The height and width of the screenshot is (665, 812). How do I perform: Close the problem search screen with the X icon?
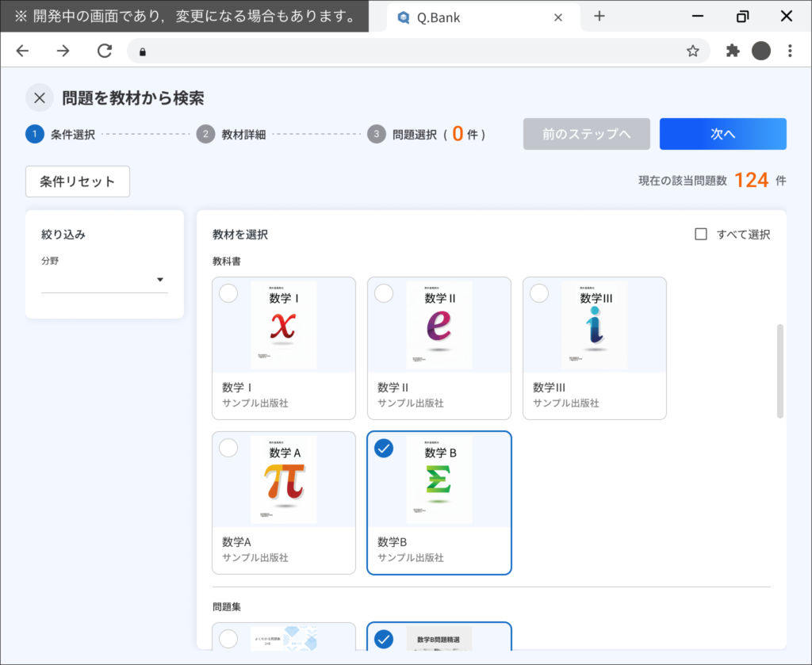(39, 97)
